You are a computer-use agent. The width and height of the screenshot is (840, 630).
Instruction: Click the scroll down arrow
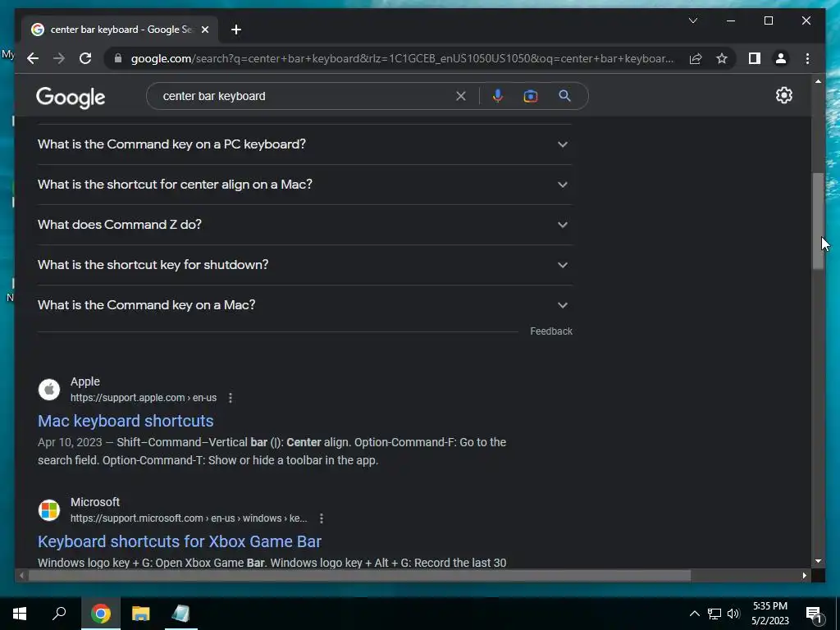818,561
